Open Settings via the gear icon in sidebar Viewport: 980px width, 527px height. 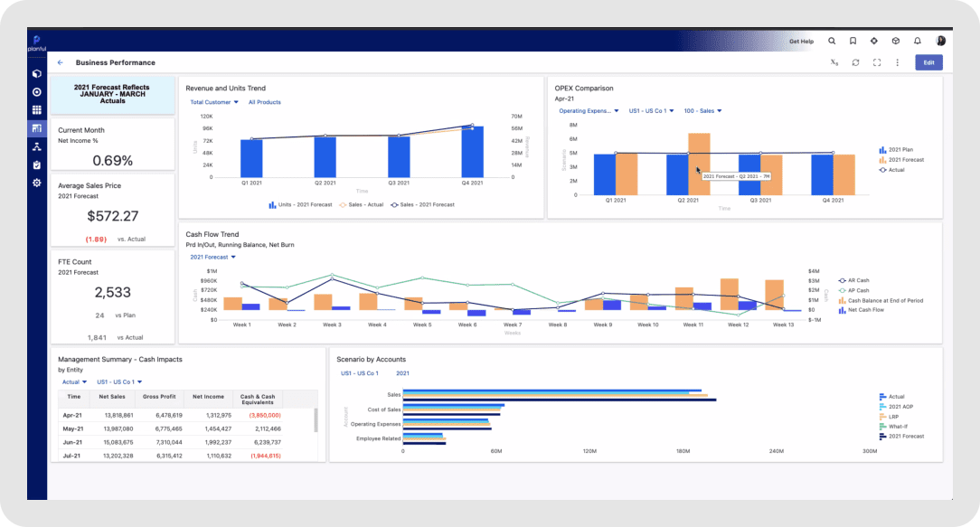(x=37, y=183)
